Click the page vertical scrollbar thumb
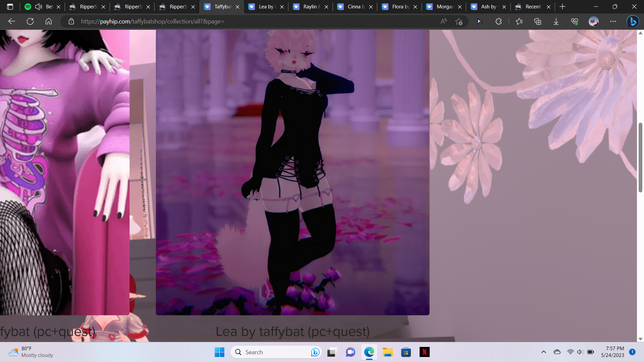Viewport: 644px width, 362px height. coord(640,158)
